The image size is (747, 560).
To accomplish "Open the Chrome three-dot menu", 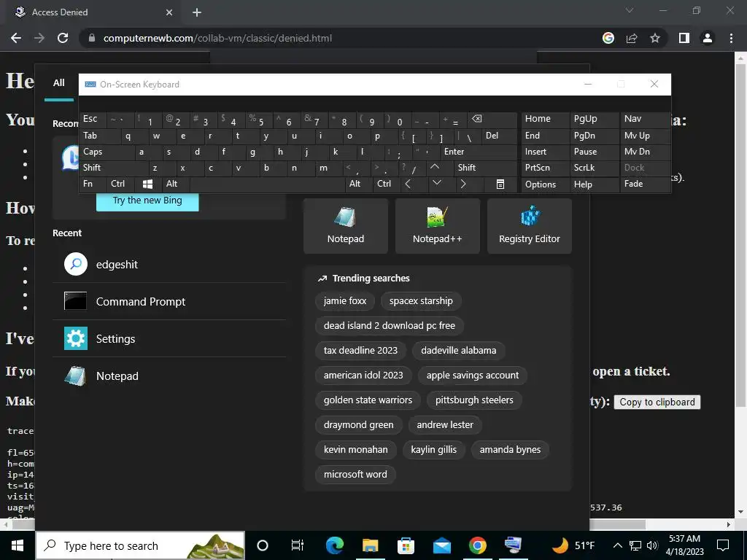I will pyautogui.click(x=731, y=38).
